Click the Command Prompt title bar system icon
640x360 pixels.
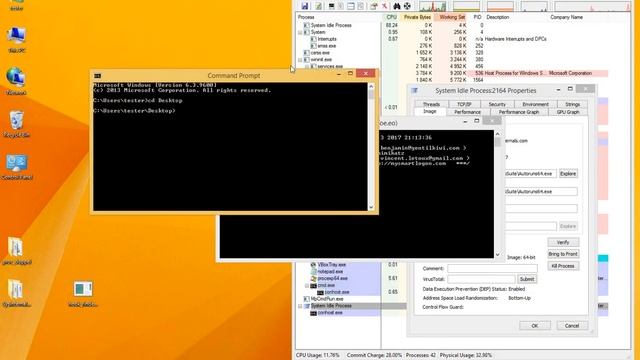(98, 76)
